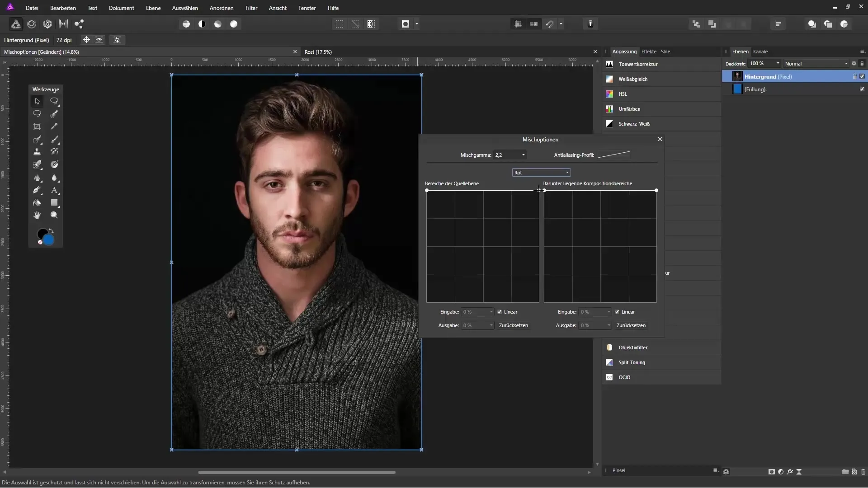Click left curve node of Quellebene graph

coord(427,190)
